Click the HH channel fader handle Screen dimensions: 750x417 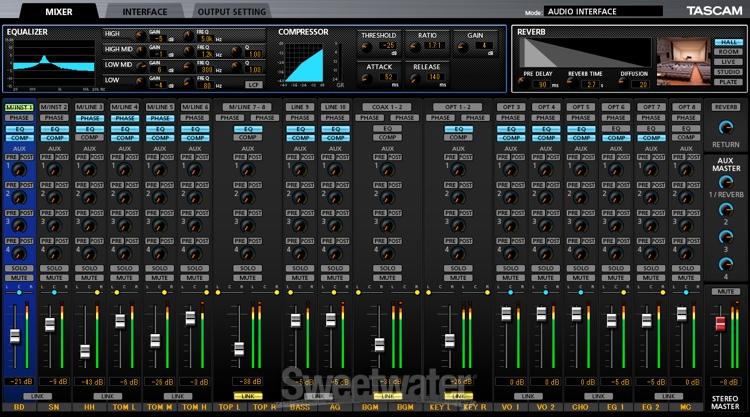(x=85, y=351)
